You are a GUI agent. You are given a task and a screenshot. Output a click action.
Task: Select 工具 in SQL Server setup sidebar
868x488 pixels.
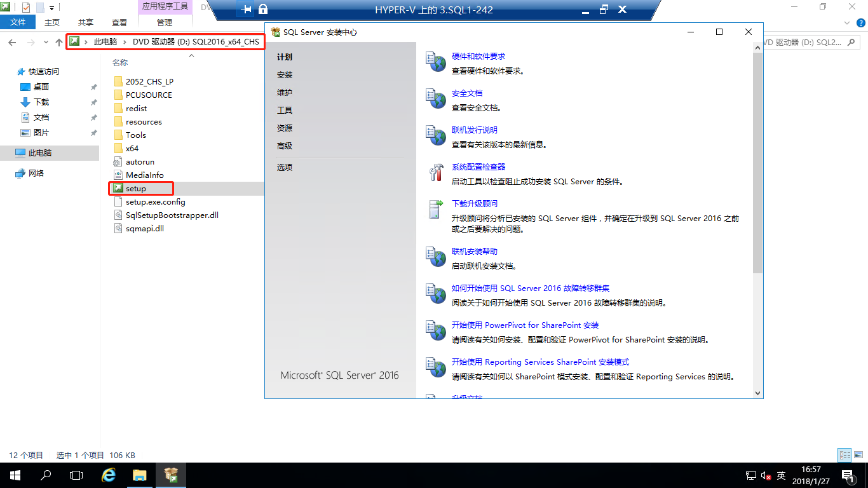tap(285, 111)
